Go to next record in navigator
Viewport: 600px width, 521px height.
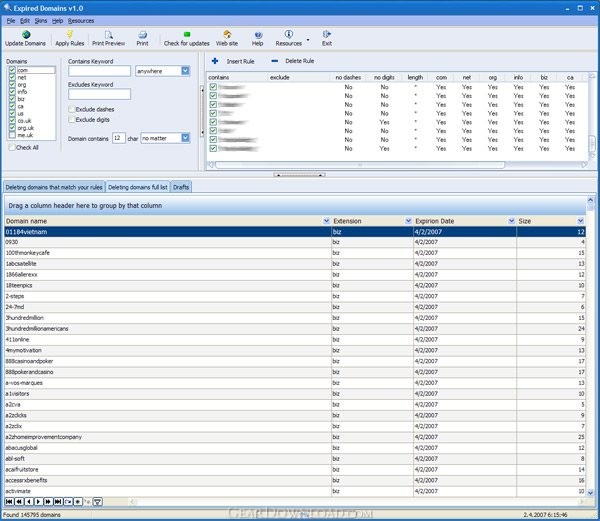pos(38,501)
